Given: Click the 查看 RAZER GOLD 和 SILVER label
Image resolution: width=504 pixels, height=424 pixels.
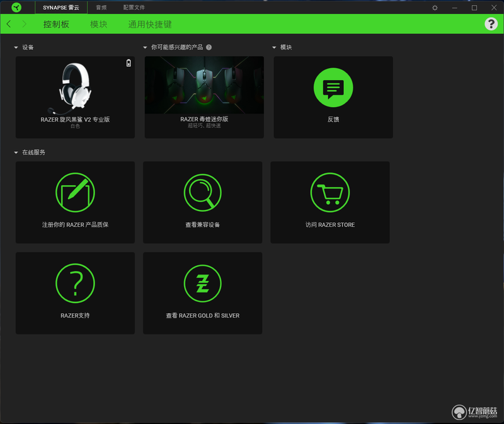Looking at the screenshot, I should (x=202, y=316).
